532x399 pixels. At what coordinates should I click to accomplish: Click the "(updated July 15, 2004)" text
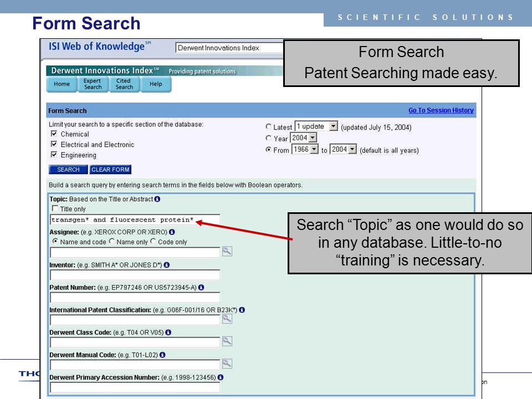[376, 127]
